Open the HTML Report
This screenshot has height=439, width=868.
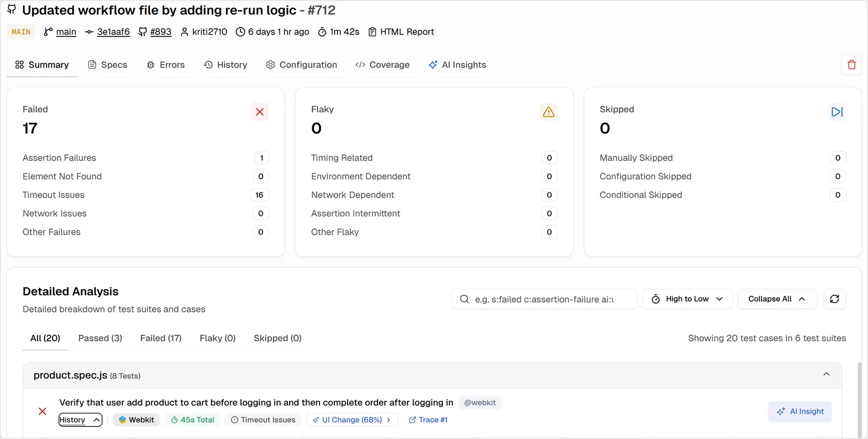pyautogui.click(x=401, y=32)
